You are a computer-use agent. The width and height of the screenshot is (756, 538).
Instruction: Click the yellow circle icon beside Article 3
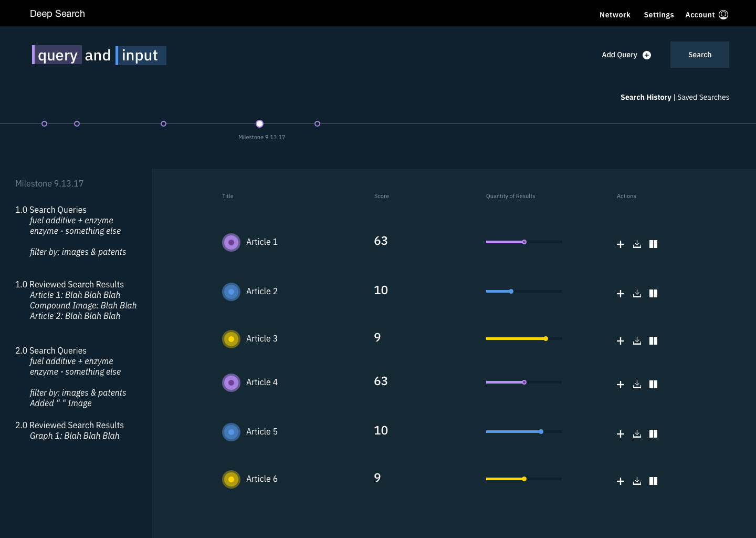click(231, 339)
